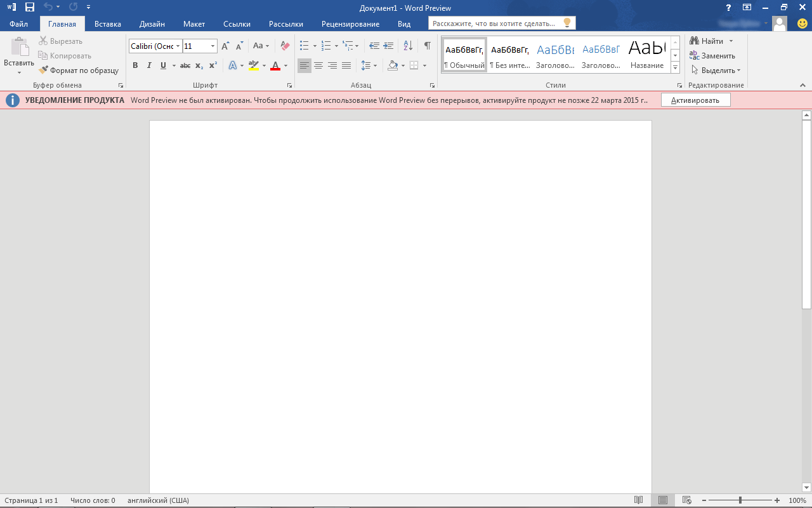This screenshot has height=508, width=812.
Task: Switch to the Макет tab
Action: pyautogui.click(x=194, y=24)
